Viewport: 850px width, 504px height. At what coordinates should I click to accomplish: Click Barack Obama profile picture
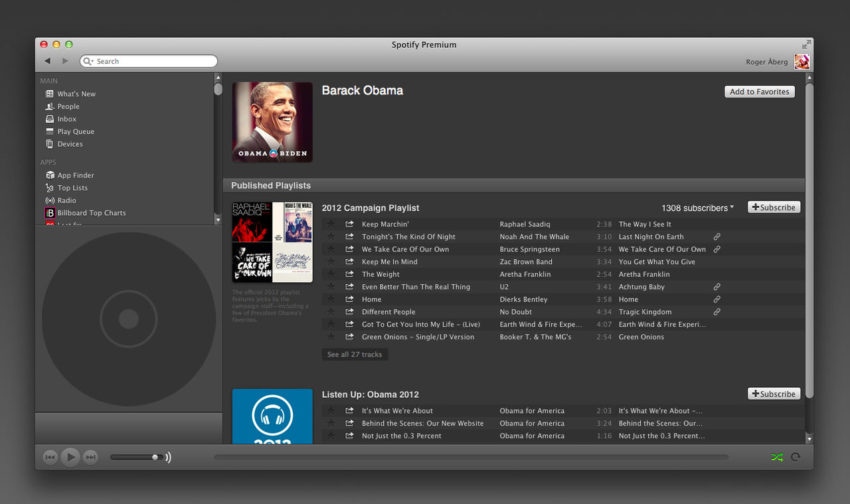click(x=272, y=122)
